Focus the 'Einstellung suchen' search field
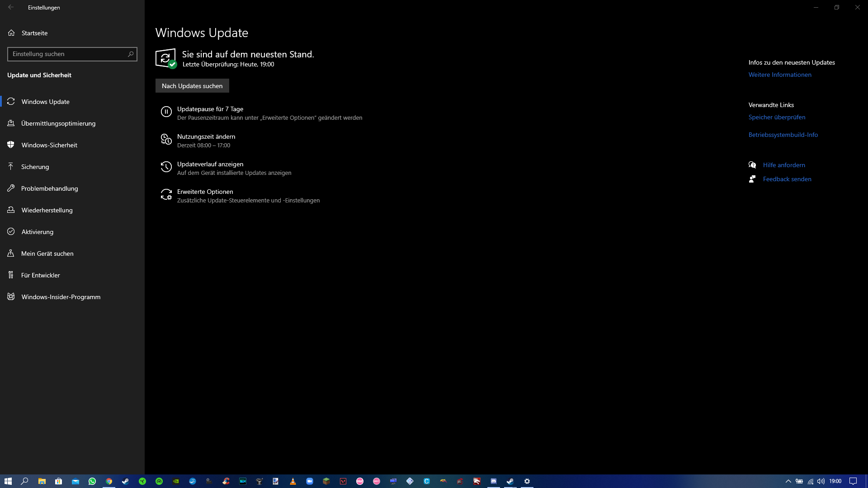This screenshot has height=488, width=868. pyautogui.click(x=72, y=54)
